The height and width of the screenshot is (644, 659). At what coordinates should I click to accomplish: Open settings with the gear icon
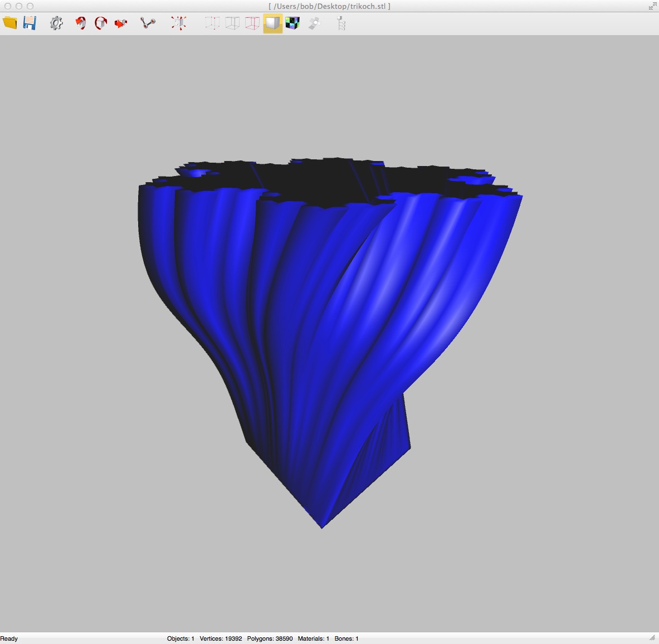point(56,23)
